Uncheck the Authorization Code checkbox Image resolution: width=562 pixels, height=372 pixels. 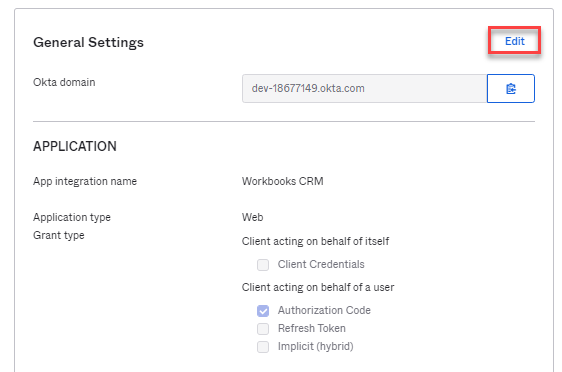tap(263, 311)
